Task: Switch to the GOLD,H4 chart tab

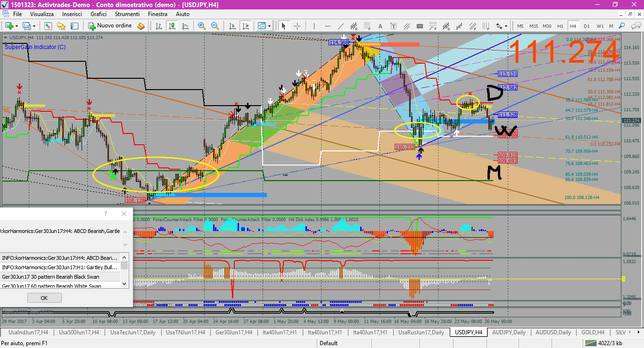Action: (x=593, y=332)
